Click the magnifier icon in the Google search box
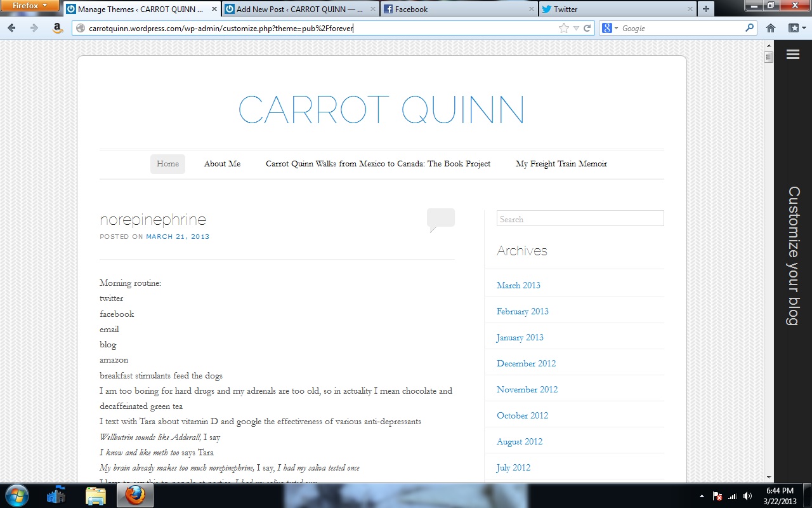Viewport: 812px width, 508px height. click(x=749, y=28)
